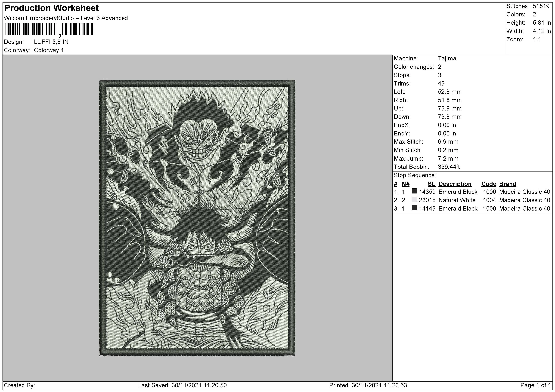This screenshot has height=392, width=555.
Task: Click stitch count 23015 in row 2
Action: click(x=427, y=200)
